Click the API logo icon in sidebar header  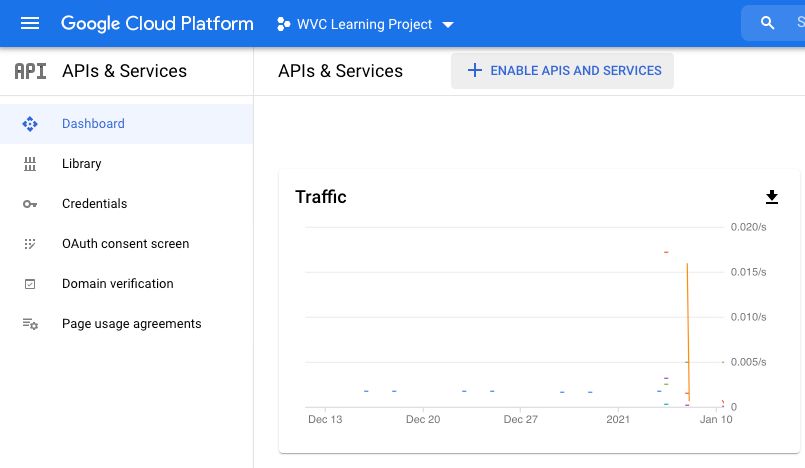(x=30, y=71)
